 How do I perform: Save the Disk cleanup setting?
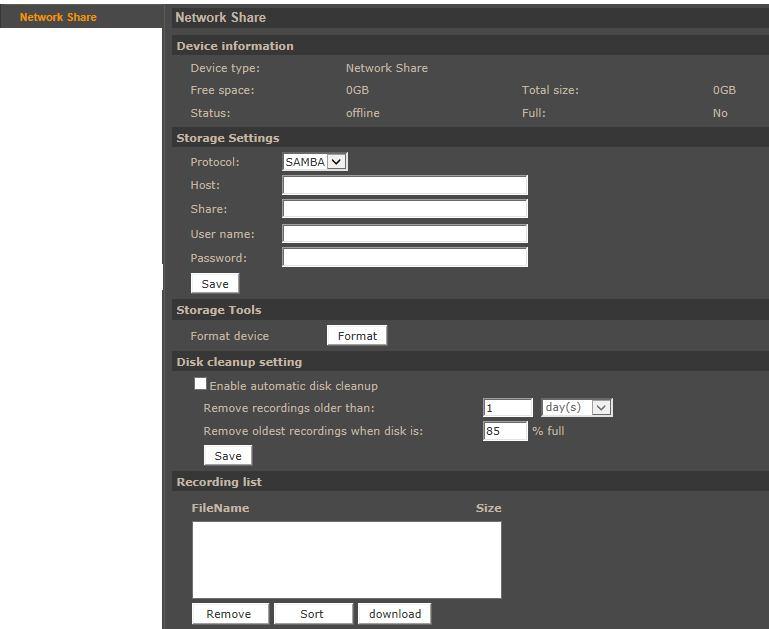(x=228, y=455)
